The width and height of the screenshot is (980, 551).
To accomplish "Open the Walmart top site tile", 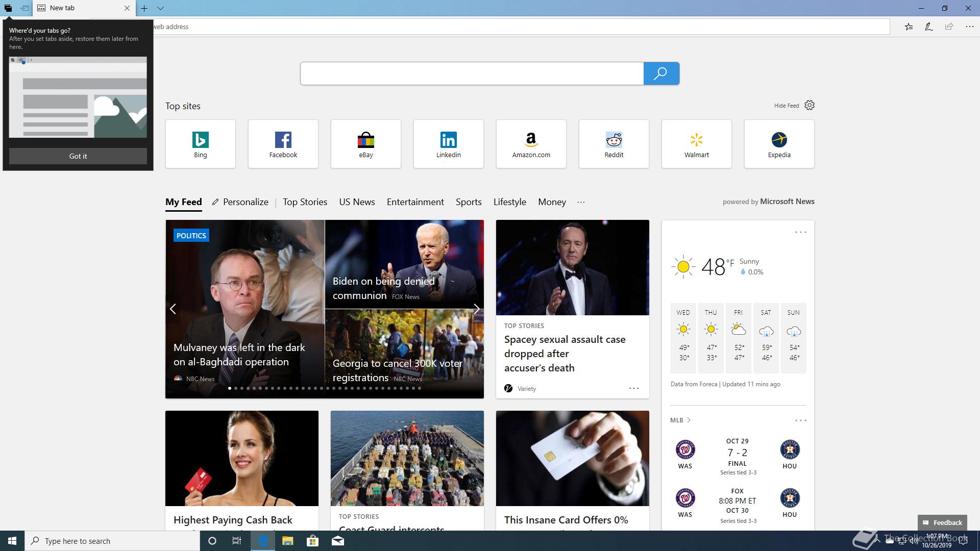I will pyautogui.click(x=697, y=144).
